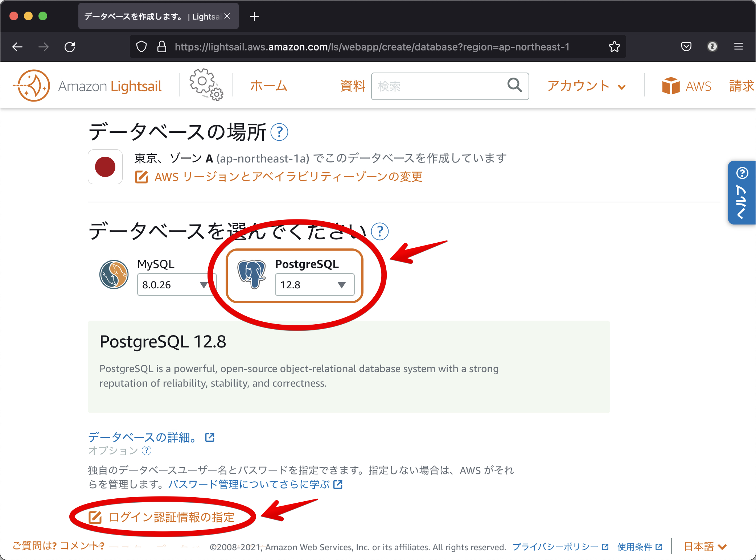
Task: Reload the page with refresh icon
Action: (70, 47)
